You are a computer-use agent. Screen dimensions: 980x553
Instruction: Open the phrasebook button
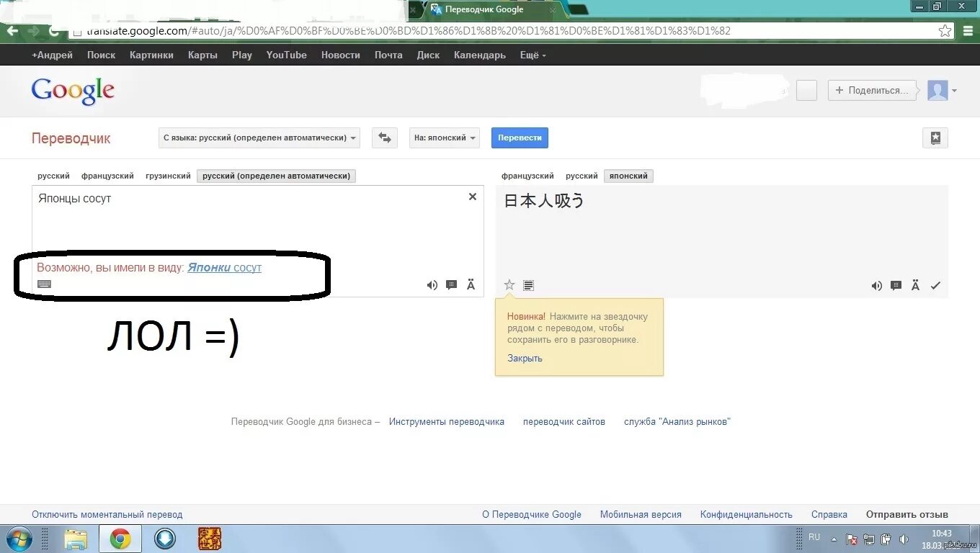(x=935, y=138)
